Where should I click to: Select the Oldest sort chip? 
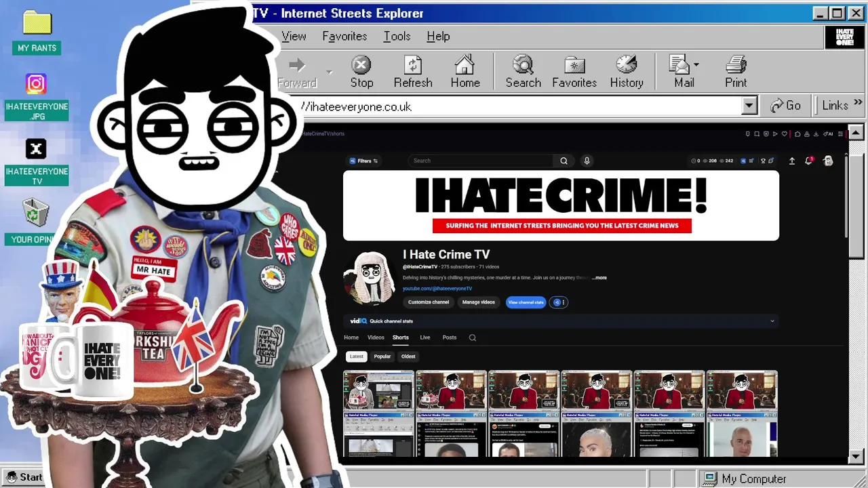click(408, 357)
